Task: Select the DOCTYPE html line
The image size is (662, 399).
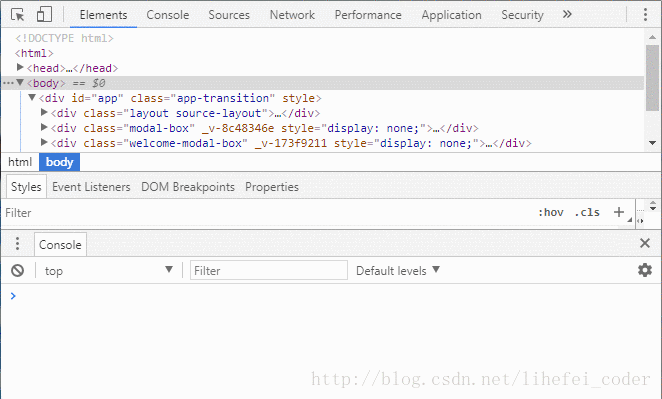Action: [x=65, y=38]
